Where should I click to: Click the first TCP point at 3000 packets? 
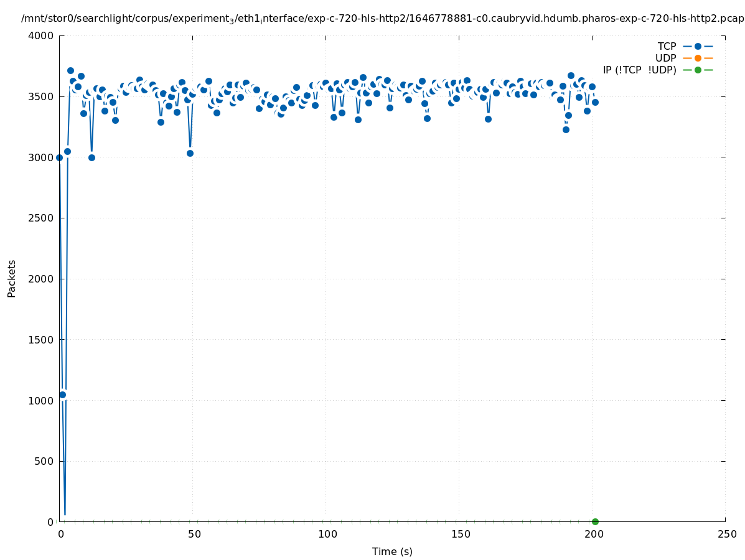59,157
